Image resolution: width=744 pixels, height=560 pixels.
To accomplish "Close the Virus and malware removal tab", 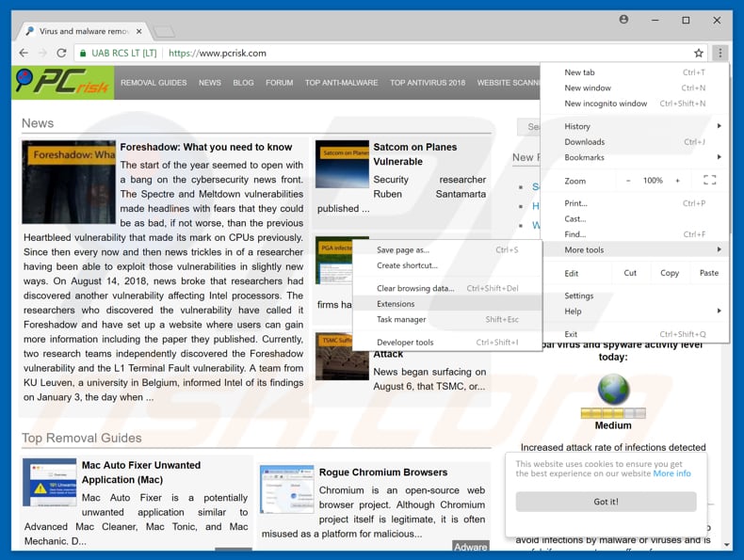I will coord(140,31).
